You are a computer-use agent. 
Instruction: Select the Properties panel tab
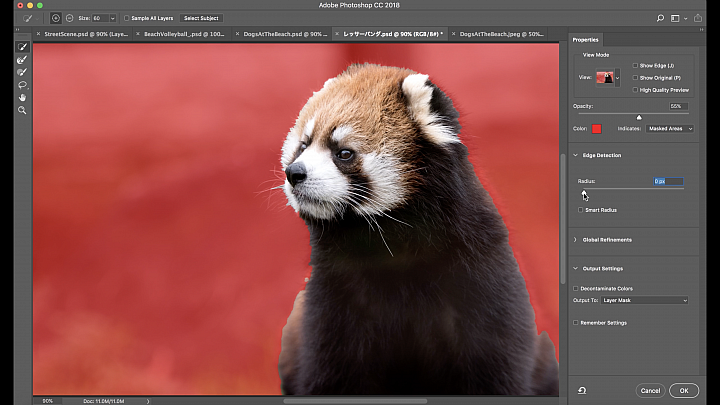coord(585,40)
